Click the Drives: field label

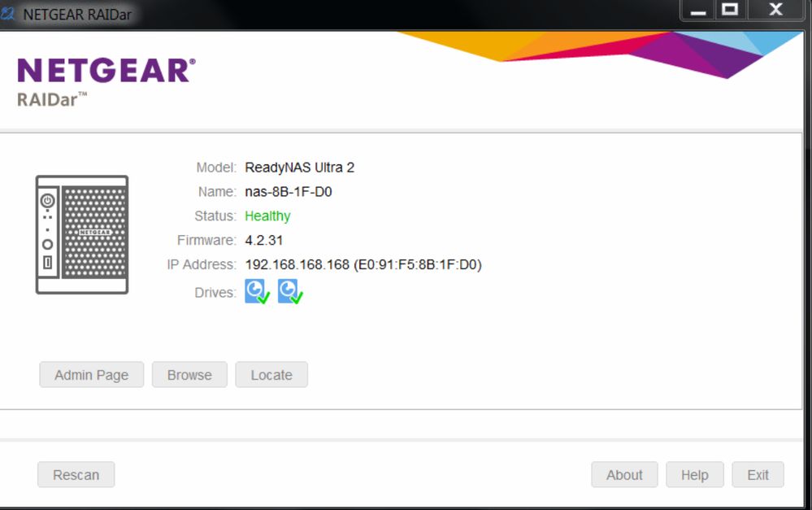[x=215, y=293]
